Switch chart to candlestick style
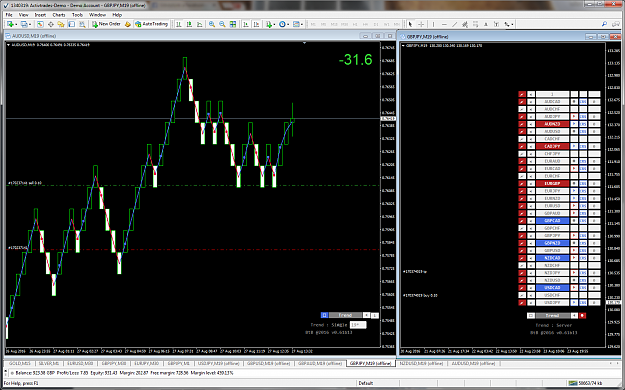Screen dimensions: 625x390 (x=189, y=24)
